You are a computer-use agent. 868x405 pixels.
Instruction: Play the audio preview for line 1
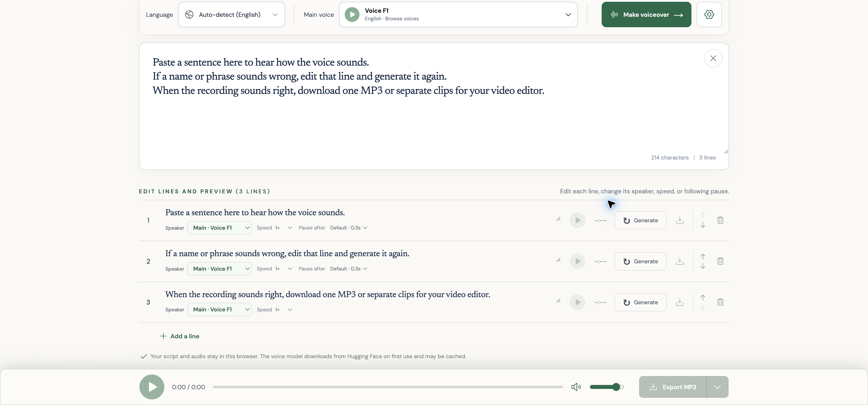pyautogui.click(x=577, y=220)
